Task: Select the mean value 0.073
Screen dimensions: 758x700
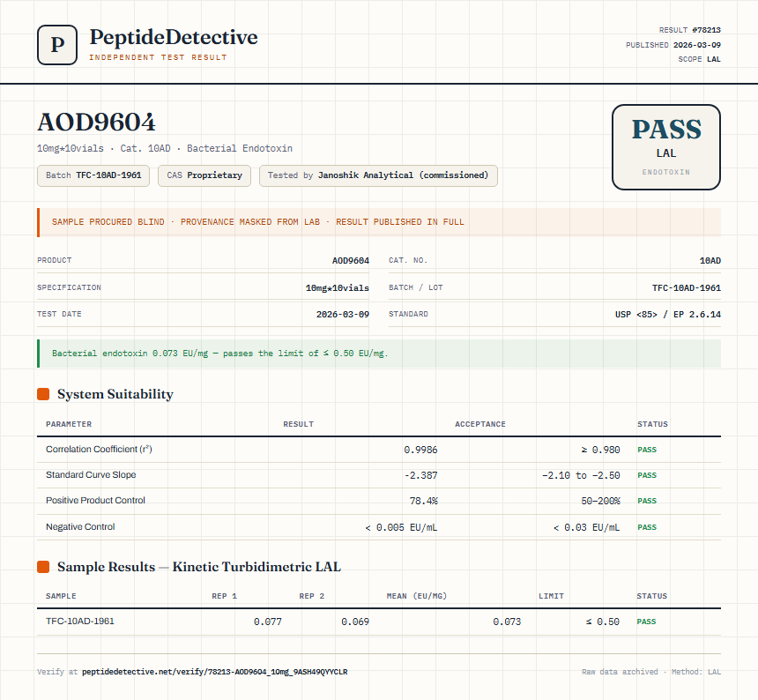Action: tap(507, 622)
